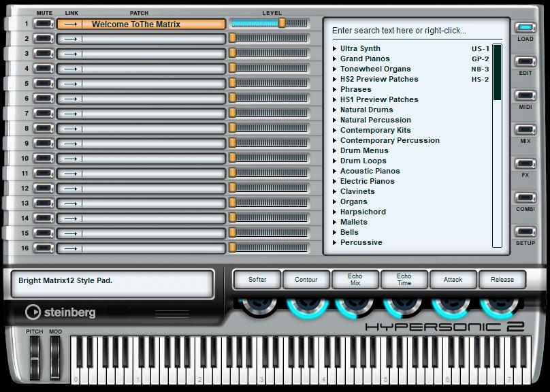The height and width of the screenshot is (392, 550).
Task: Select the Welcome ToThe Matrix patch slot
Action: [x=153, y=24]
